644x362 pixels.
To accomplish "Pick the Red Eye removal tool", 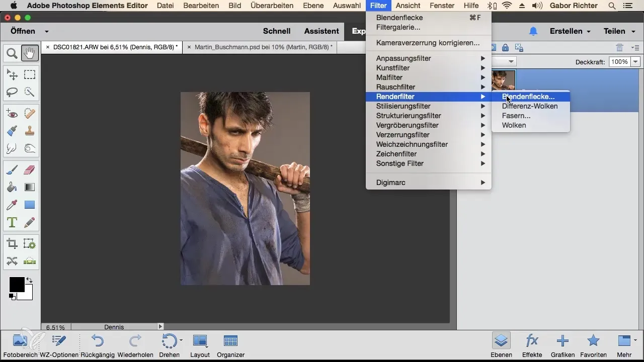I will click(x=12, y=114).
